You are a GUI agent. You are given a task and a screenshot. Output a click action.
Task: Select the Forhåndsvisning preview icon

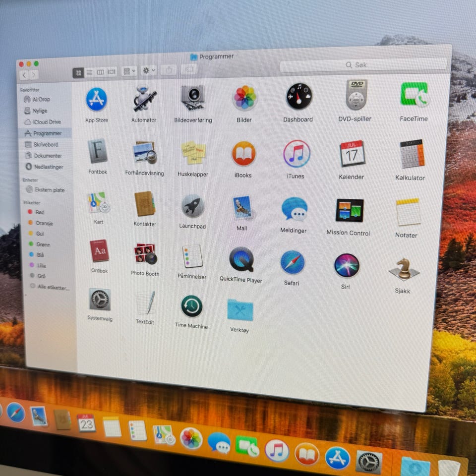point(145,152)
